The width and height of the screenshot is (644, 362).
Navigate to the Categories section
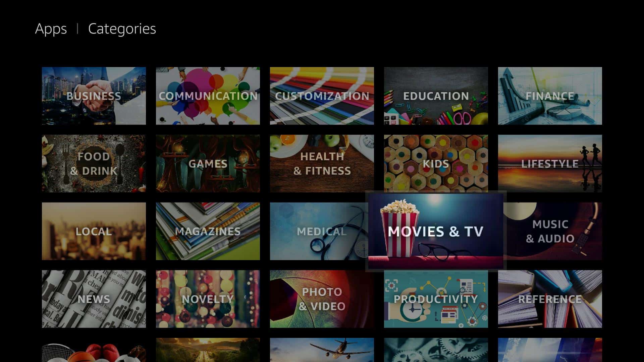(122, 28)
